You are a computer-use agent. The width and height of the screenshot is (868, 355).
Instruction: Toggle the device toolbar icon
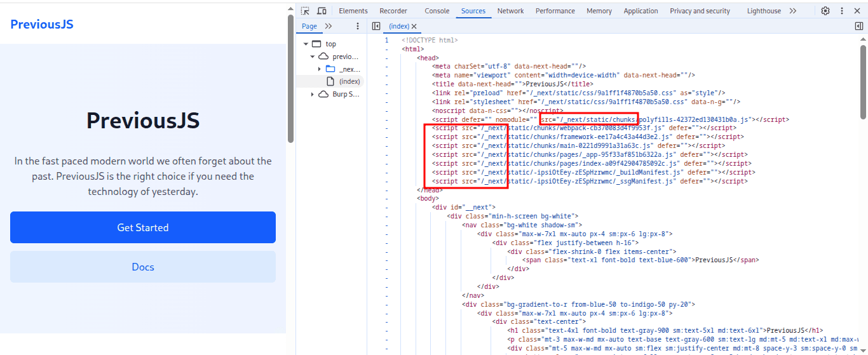pyautogui.click(x=322, y=11)
